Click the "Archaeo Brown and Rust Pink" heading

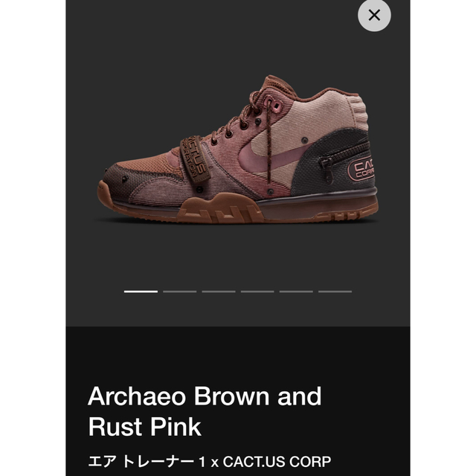pos(205,411)
